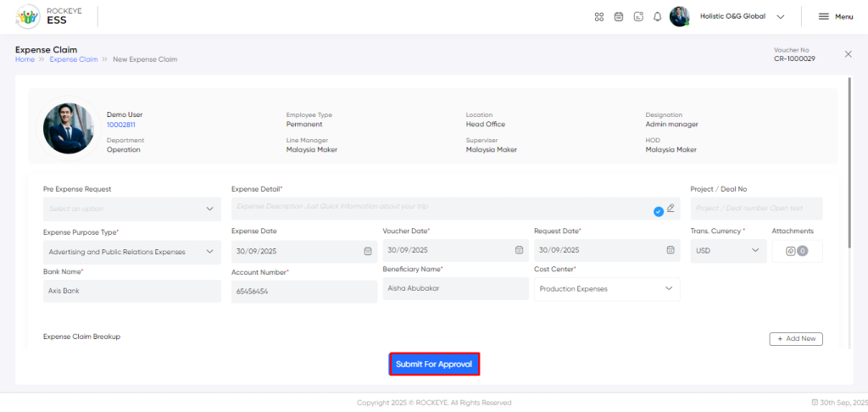Open the notifications bell
Screen dimensions: 868x412
click(657, 16)
